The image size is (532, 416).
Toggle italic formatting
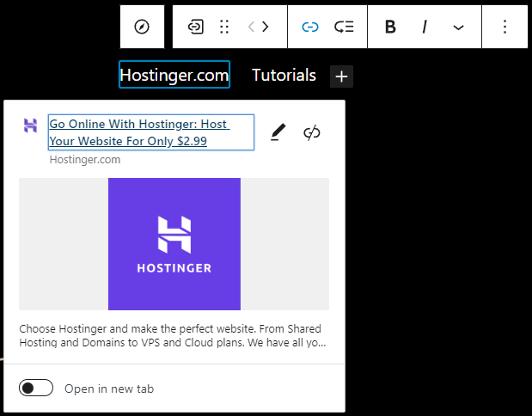point(425,27)
